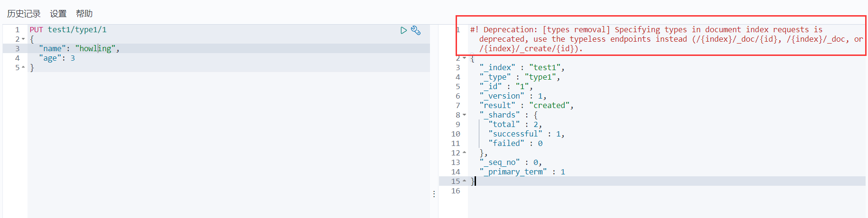Click the fold arrow at response line 15
The image size is (868, 218).
(464, 181)
